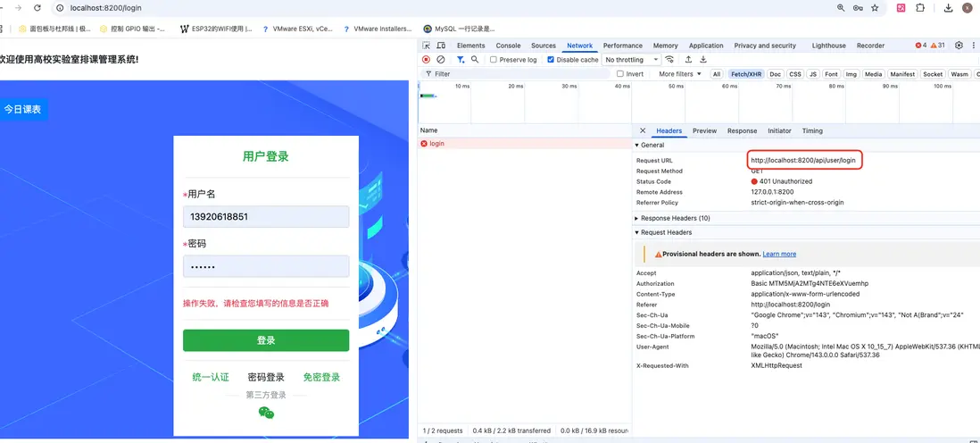Click the 用户名 input field
Viewport: 980px width, 443px height.
[266, 217]
